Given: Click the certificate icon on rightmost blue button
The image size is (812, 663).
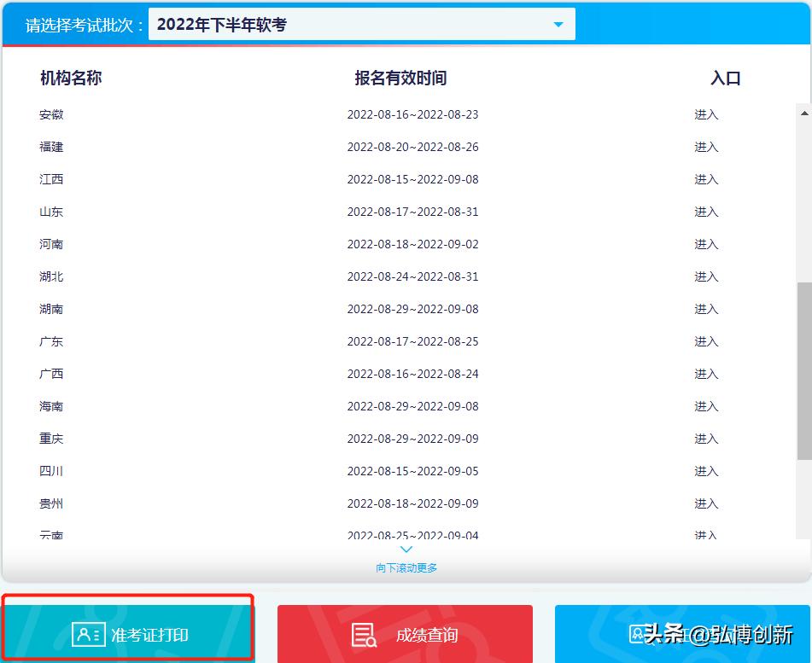Looking at the screenshot, I should pos(640,634).
